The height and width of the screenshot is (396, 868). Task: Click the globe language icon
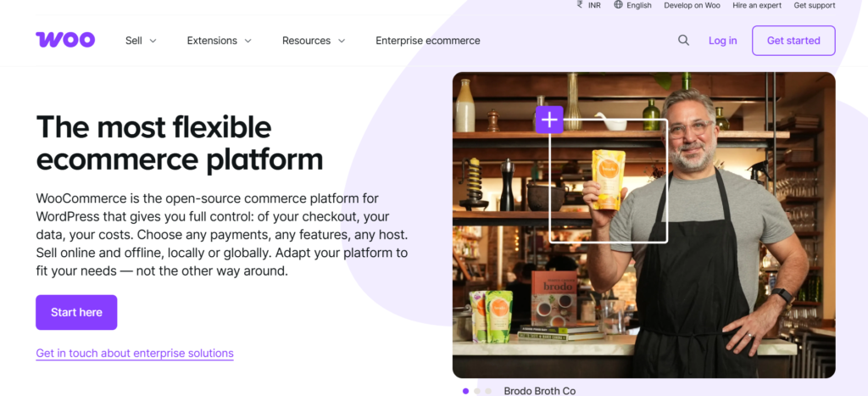pos(618,5)
